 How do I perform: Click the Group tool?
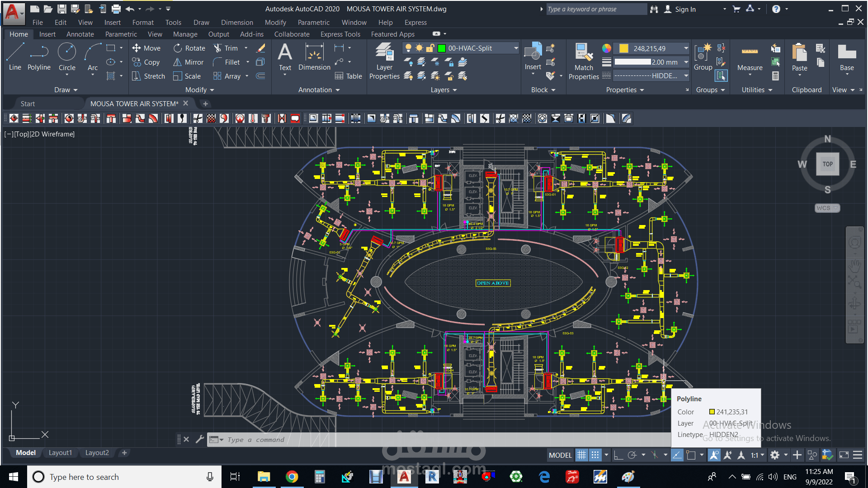coord(703,56)
